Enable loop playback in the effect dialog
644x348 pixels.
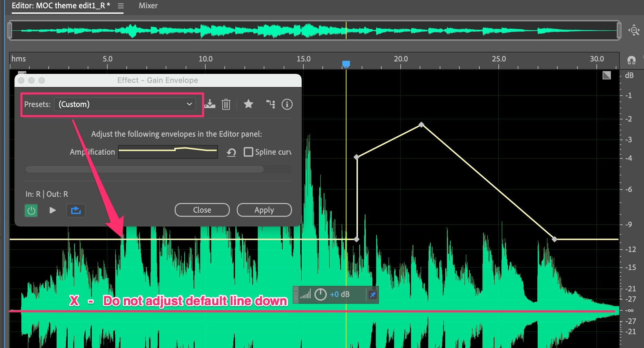[x=76, y=211]
